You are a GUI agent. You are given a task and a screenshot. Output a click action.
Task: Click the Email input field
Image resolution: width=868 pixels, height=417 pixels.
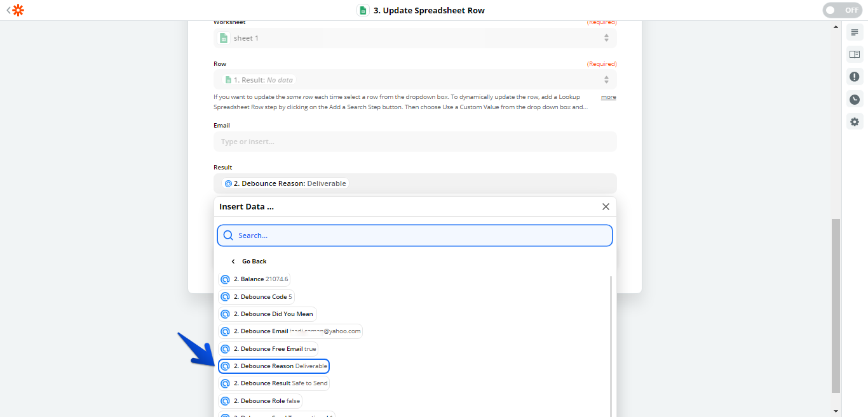(x=414, y=142)
